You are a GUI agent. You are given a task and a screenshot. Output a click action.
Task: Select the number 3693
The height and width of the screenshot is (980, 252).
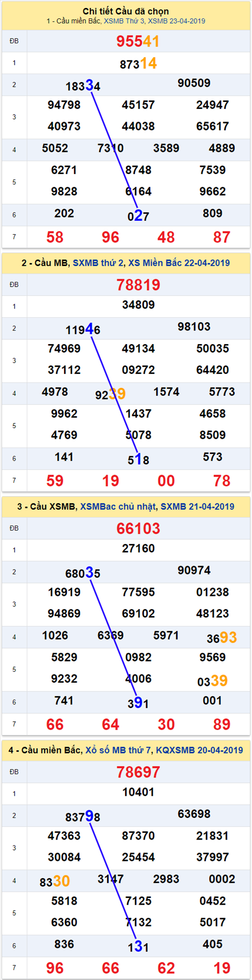[222, 638]
